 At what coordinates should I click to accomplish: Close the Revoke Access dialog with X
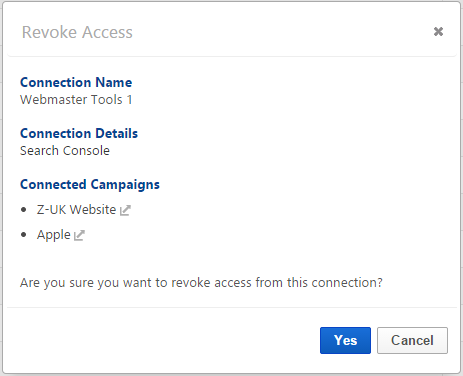coord(438,32)
